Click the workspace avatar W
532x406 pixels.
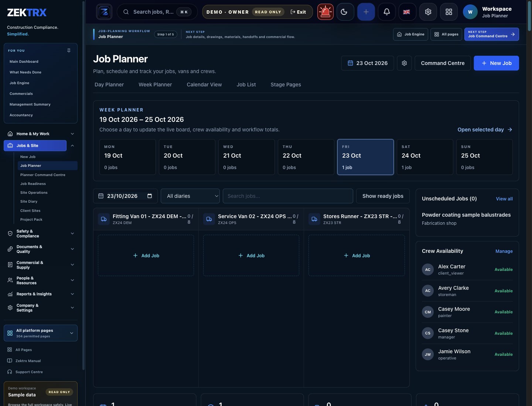[470, 12]
